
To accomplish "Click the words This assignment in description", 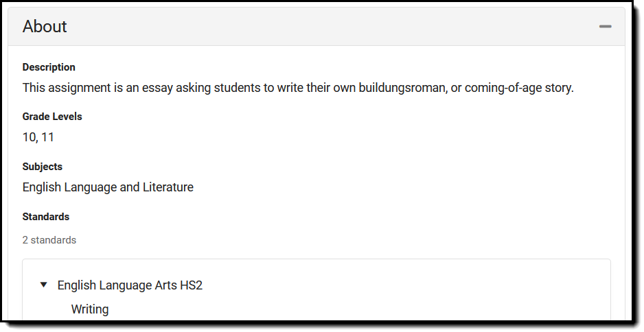I will (56, 88).
